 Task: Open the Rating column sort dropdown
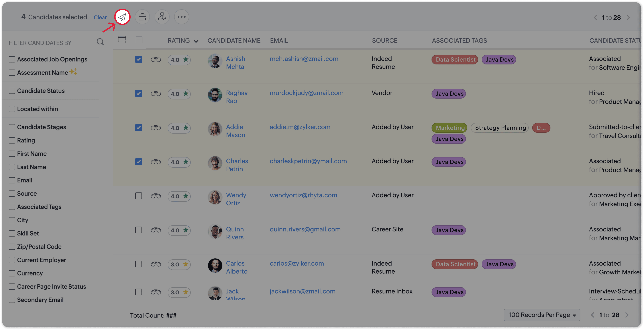[196, 41]
